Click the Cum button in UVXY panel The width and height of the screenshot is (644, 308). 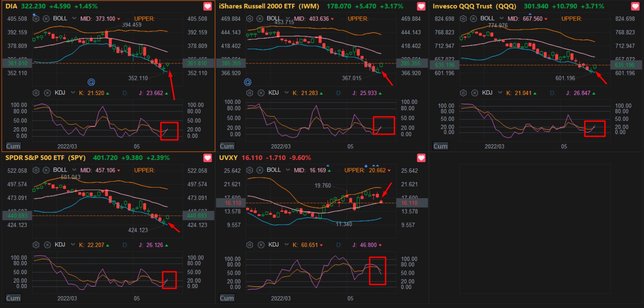227,298
